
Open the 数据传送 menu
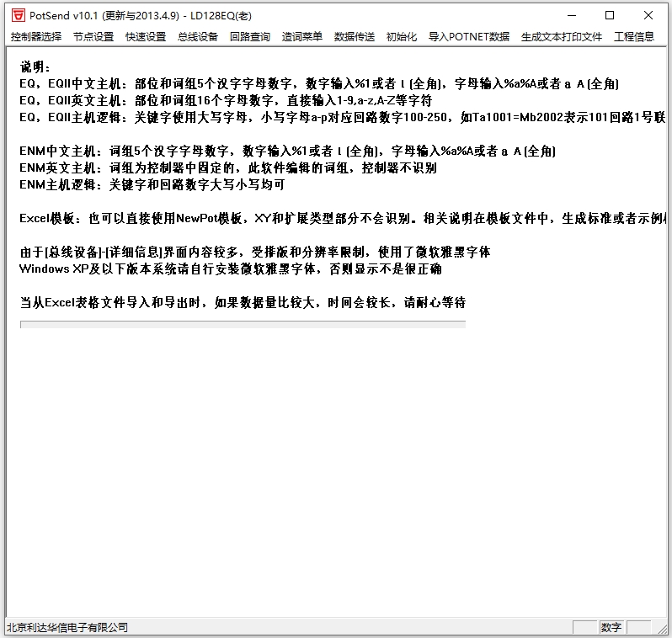pyautogui.click(x=355, y=37)
